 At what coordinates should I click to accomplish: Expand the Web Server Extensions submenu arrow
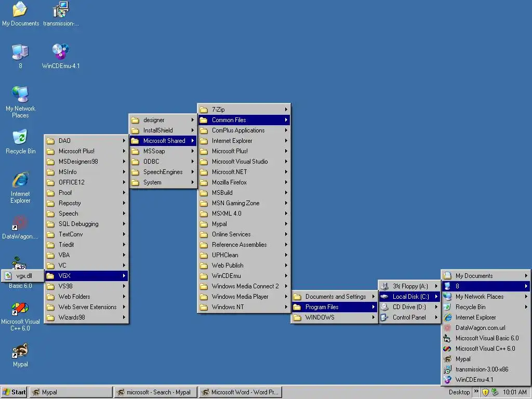coord(124,307)
